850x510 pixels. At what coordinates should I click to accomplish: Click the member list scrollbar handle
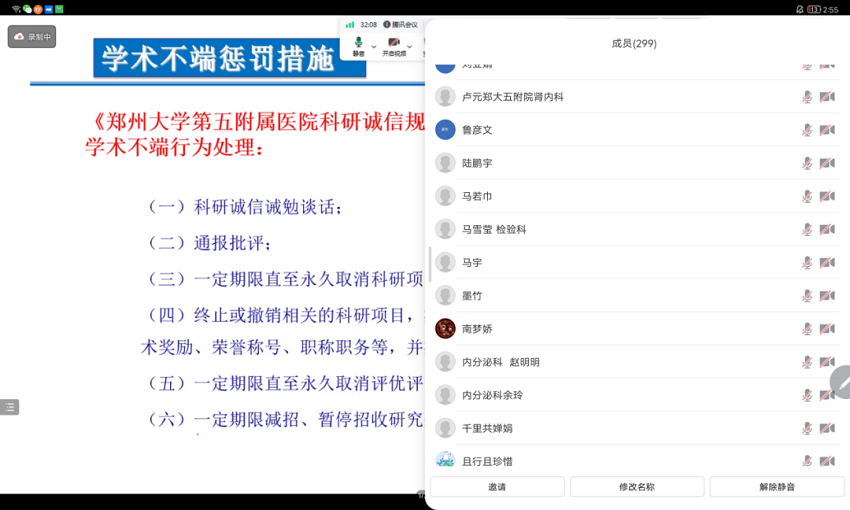point(430,260)
